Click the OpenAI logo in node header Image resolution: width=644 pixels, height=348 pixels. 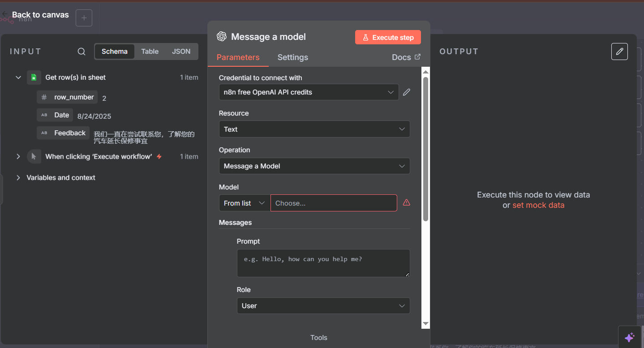[221, 37]
